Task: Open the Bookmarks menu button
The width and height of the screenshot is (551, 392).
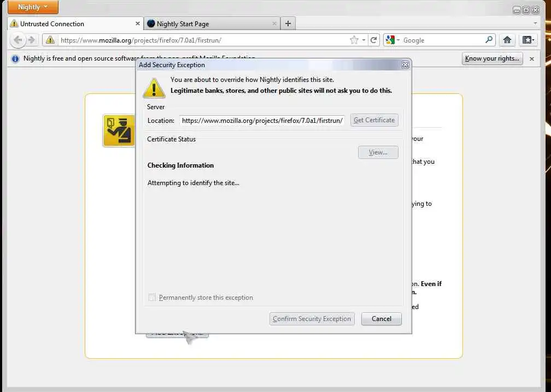Action: 528,40
